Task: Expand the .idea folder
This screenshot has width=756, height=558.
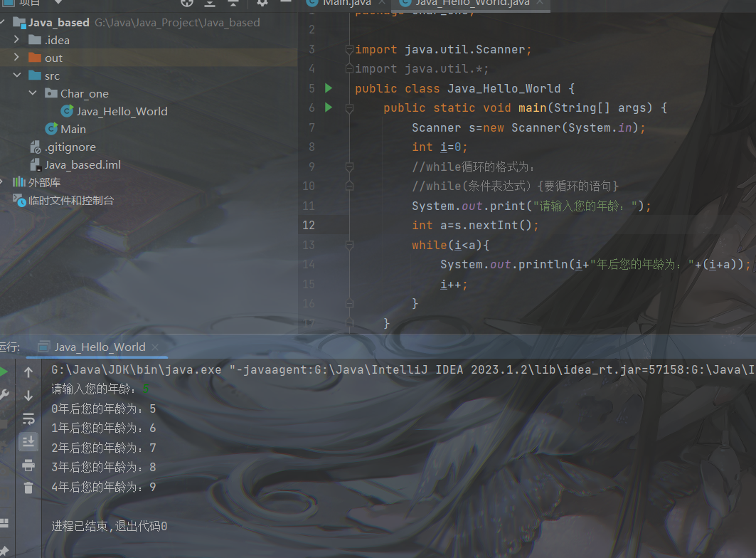Action: tap(17, 40)
